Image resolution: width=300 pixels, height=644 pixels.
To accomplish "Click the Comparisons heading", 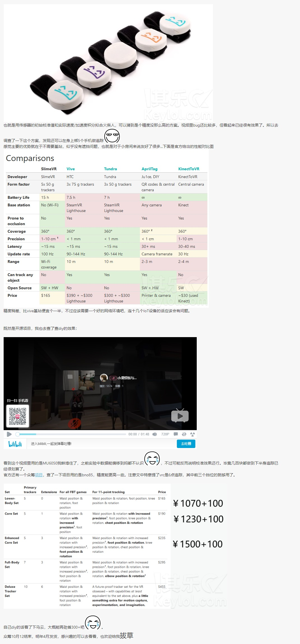I will (30, 158).
